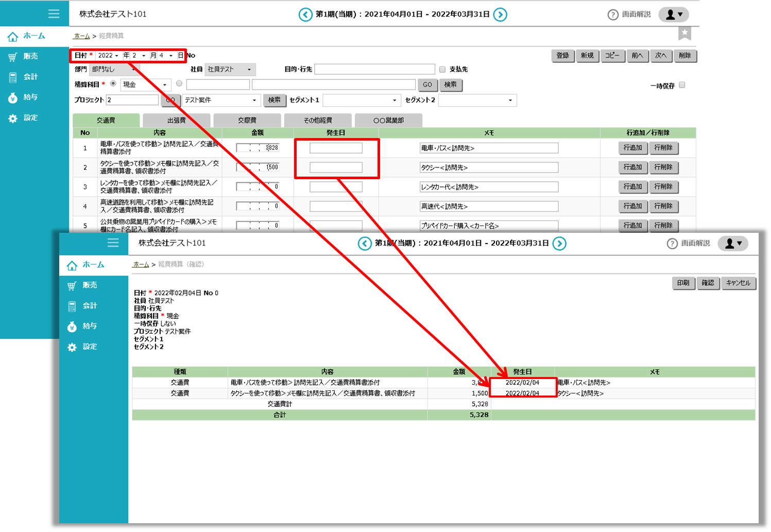Select the 現金 radio button for 精算科目
This screenshot has width=771, height=532.
(x=113, y=83)
